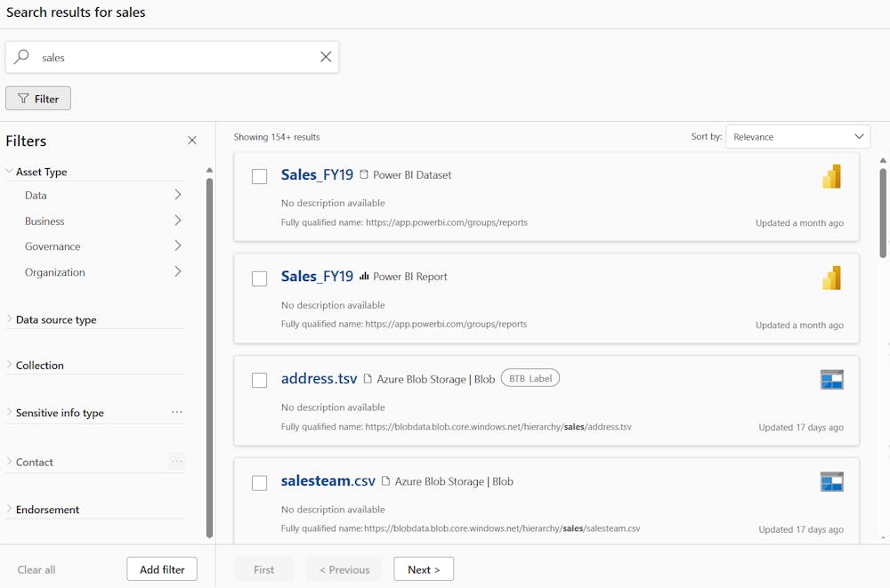Click address.tsv fully qualified name

456,427
